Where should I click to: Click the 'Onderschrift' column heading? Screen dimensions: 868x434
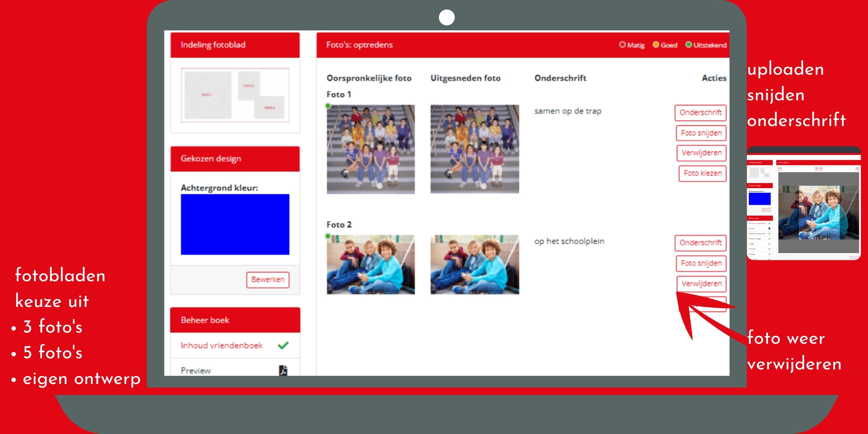pyautogui.click(x=560, y=78)
